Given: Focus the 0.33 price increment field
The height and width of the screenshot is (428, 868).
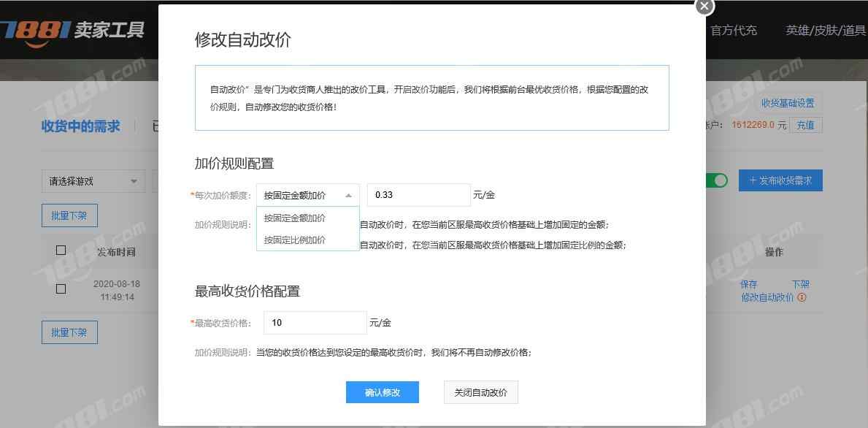Looking at the screenshot, I should (419, 195).
